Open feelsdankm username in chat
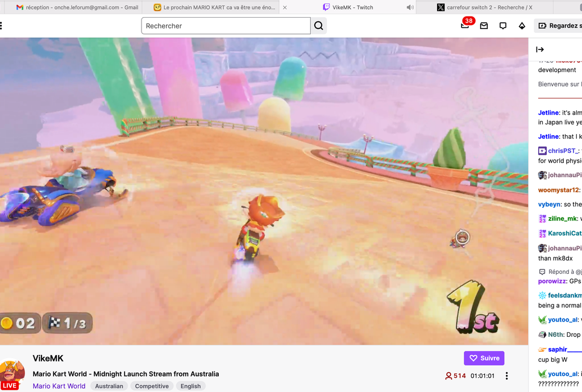Viewport: 582px width, 392px height. pos(565,295)
